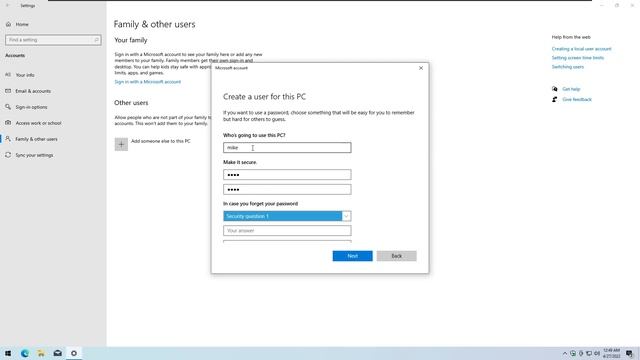Click the green security icon in system tray
The width and height of the screenshot is (640, 360).
(573, 353)
